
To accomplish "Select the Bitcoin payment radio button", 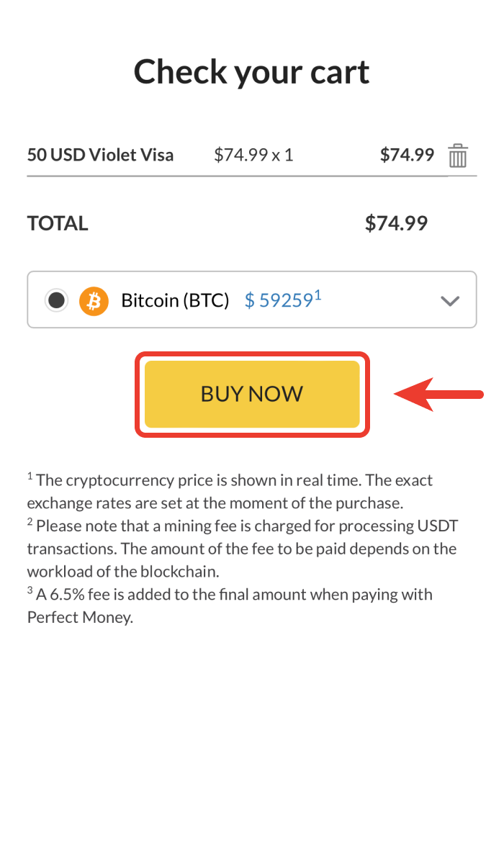I will click(56, 300).
